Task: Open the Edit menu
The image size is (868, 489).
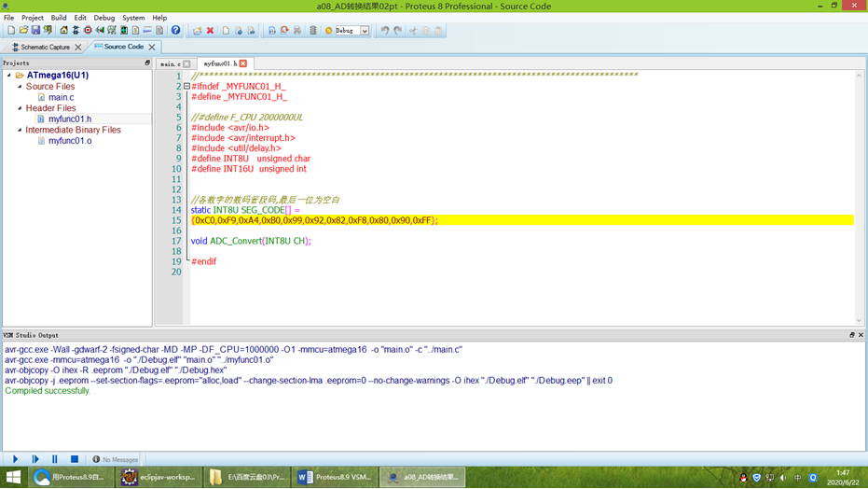Action: (80, 18)
